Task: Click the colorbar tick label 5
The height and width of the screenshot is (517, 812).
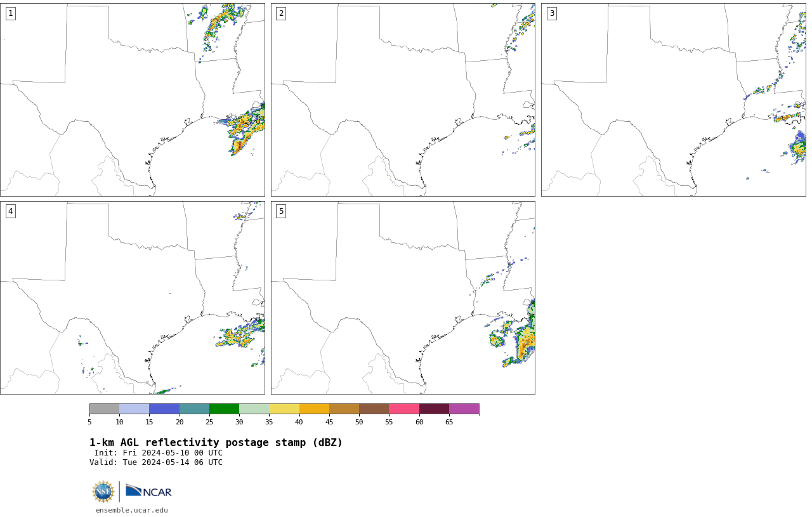Action: point(89,422)
